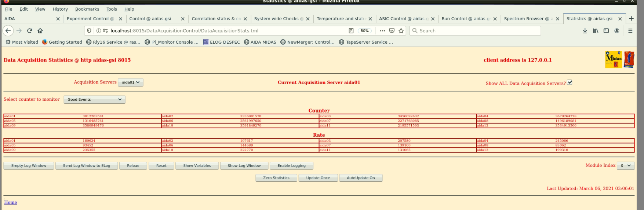
Task: Open the Module Index dropdown
Action: tap(626, 166)
